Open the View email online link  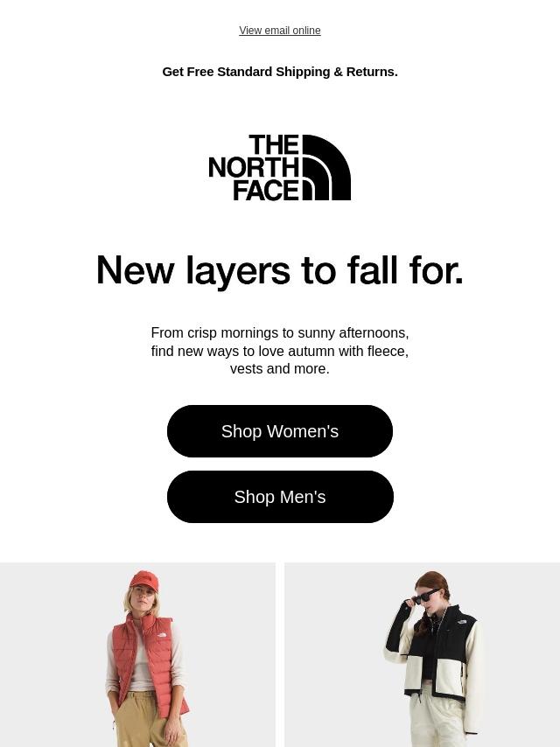[280, 31]
